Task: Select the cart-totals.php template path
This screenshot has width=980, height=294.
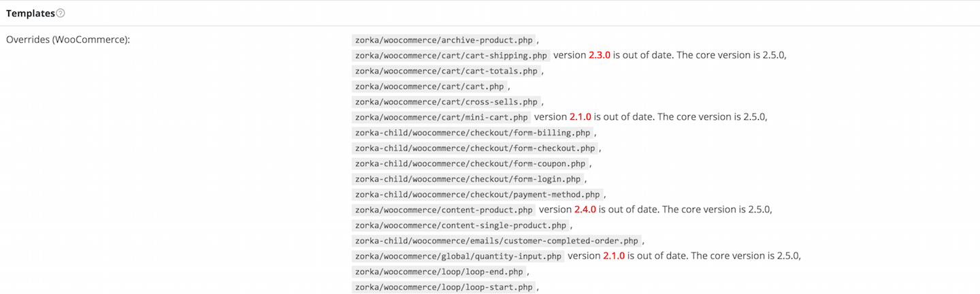Action: 446,71
